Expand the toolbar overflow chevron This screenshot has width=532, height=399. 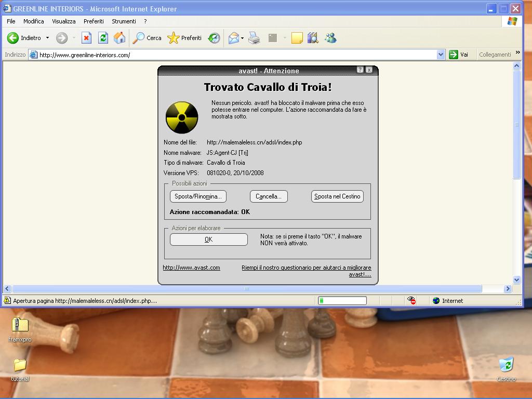pyautogui.click(x=518, y=52)
